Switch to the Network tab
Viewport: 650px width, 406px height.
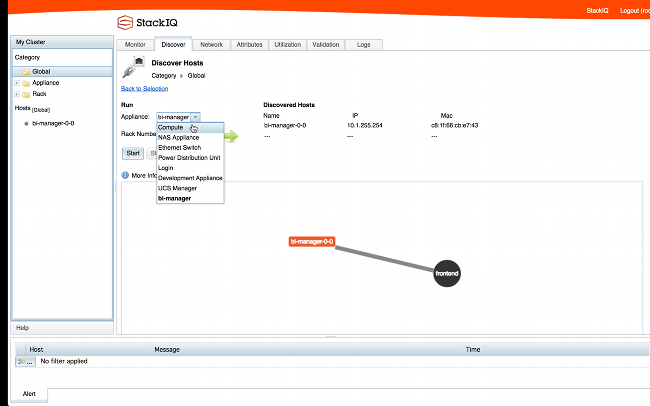pyautogui.click(x=211, y=44)
